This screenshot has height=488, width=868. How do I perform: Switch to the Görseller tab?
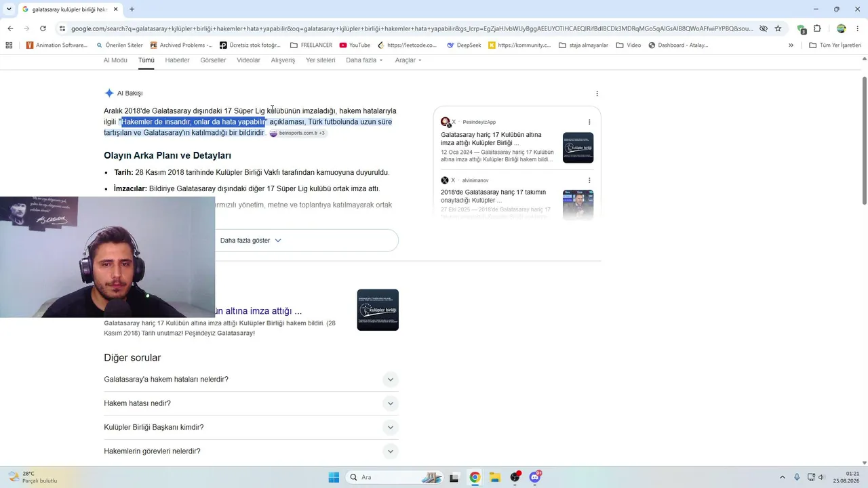[x=214, y=60]
